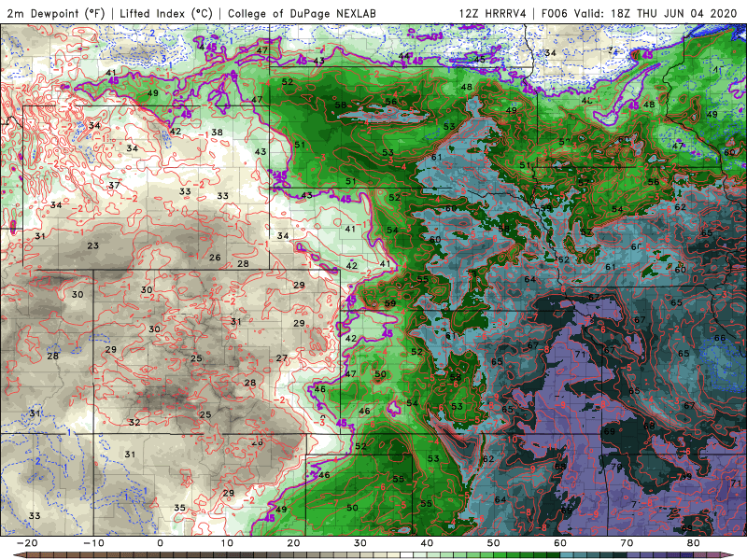
Task: Click the dewpoint value 23 on map
Action: click(x=92, y=245)
